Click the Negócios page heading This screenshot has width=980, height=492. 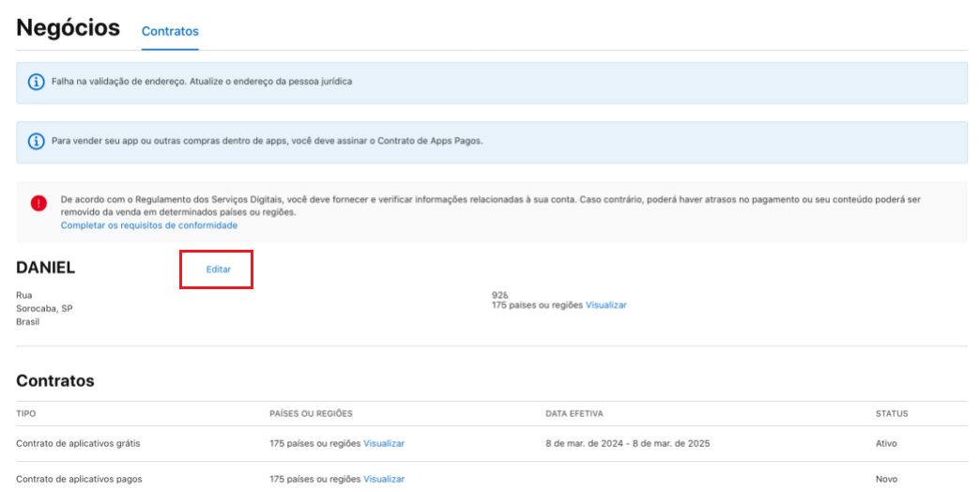coord(69,27)
